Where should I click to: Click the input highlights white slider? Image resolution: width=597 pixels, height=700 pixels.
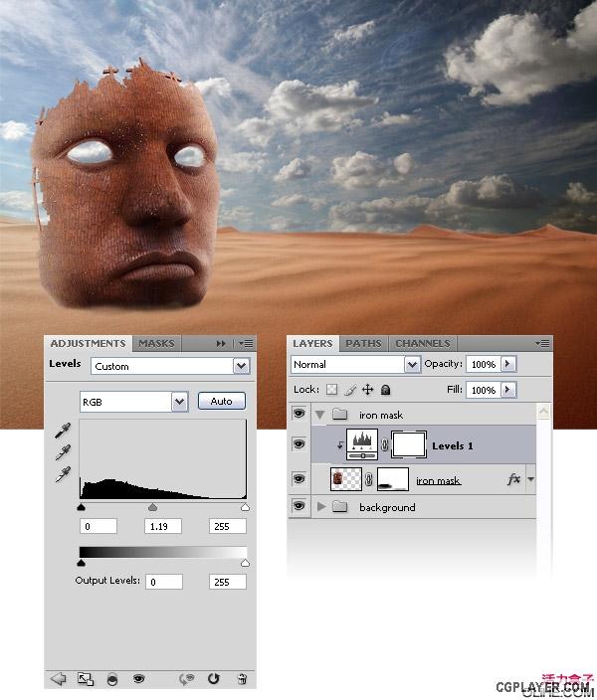245,507
